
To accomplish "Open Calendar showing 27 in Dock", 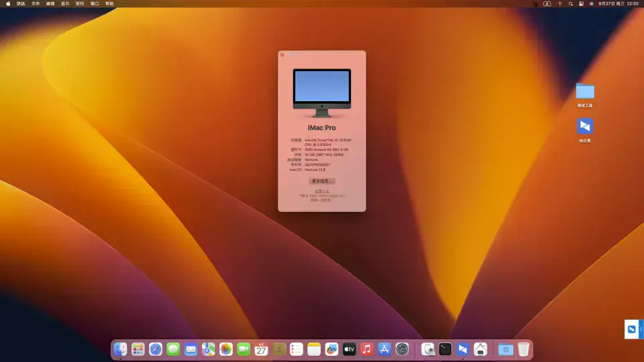I will pyautogui.click(x=261, y=349).
